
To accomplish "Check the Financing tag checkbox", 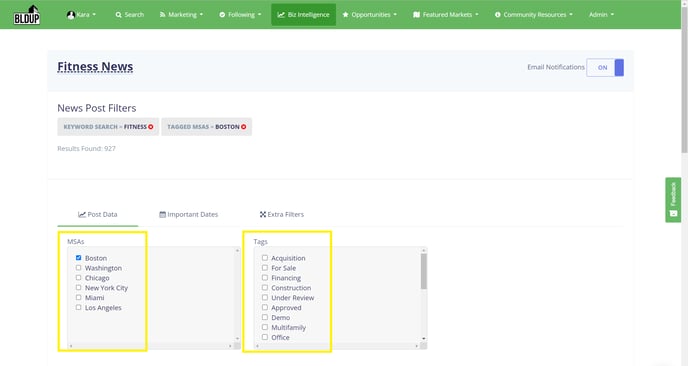I will 265,278.
